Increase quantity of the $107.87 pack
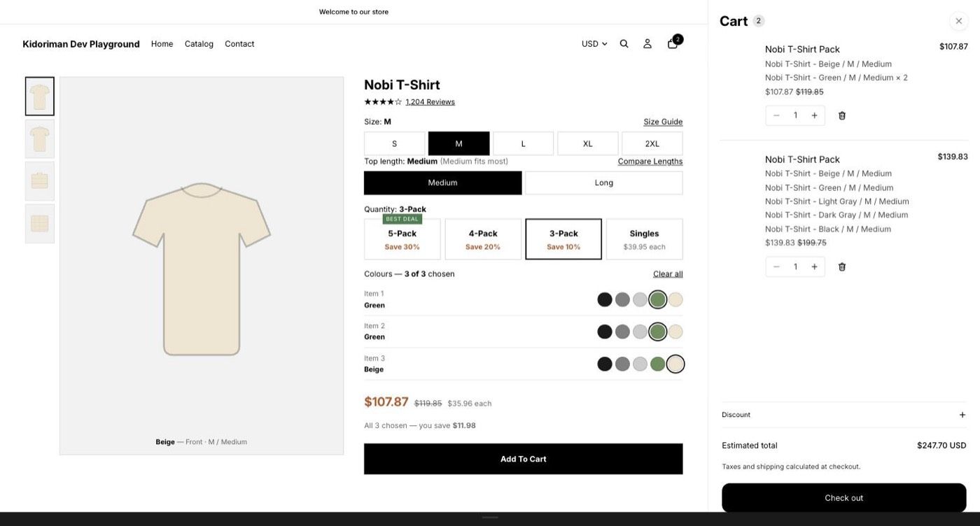This screenshot has height=526, width=980. 814,115
